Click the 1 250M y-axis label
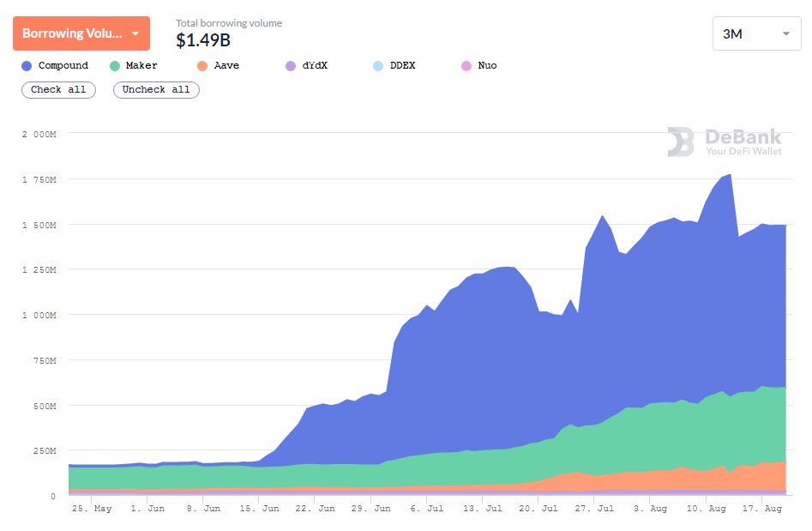812x531 pixels. pos(39,270)
